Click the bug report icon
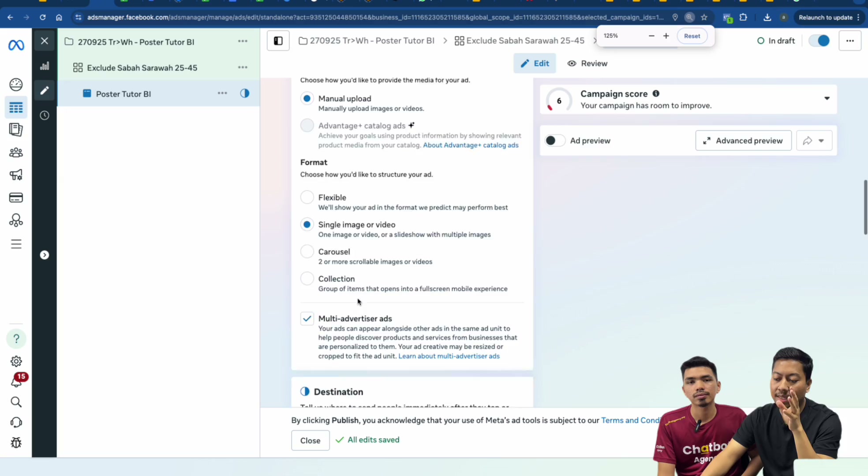 (x=16, y=443)
